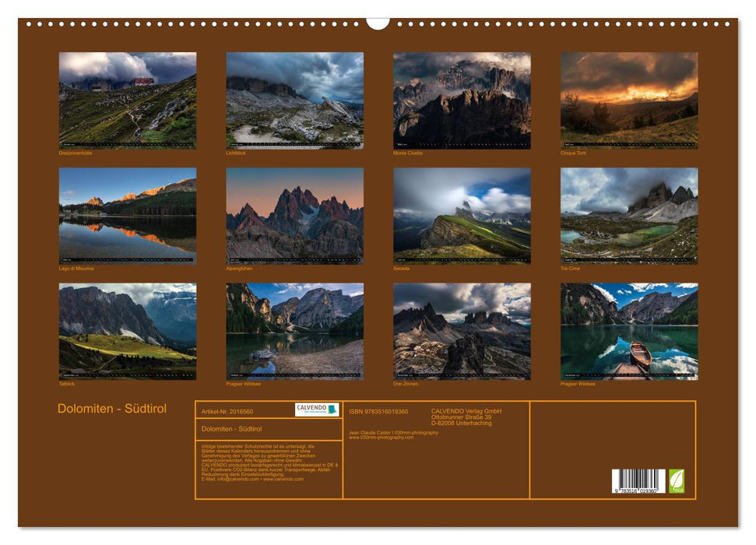Click the Artikel-Nr. 2016560 label

[x=228, y=410]
